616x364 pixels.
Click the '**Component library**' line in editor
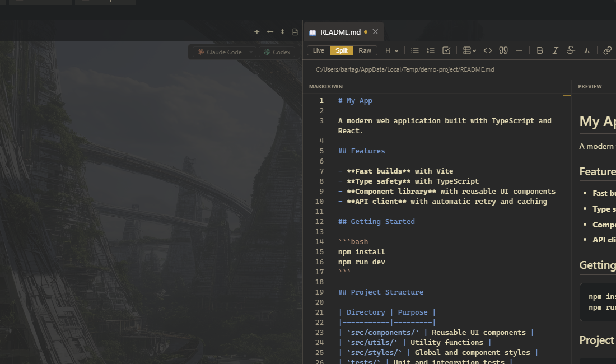447,191
